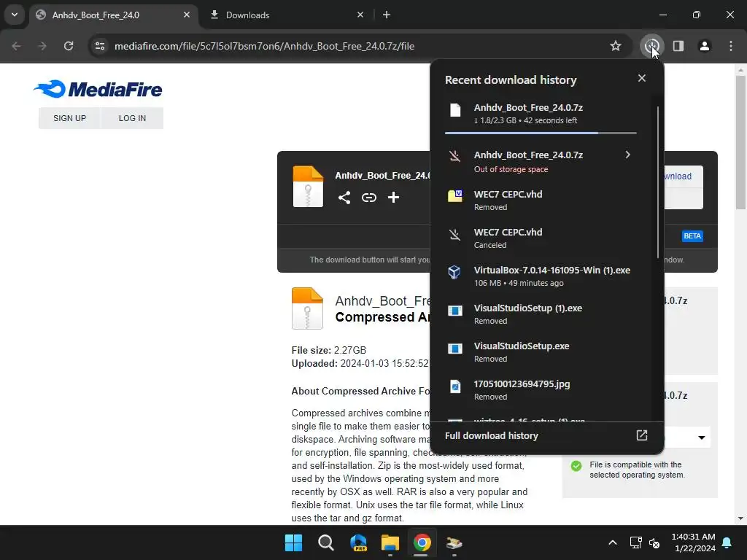Open the Chrome tab search dropdown
Image resolution: width=747 pixels, height=560 pixels.
tap(15, 15)
